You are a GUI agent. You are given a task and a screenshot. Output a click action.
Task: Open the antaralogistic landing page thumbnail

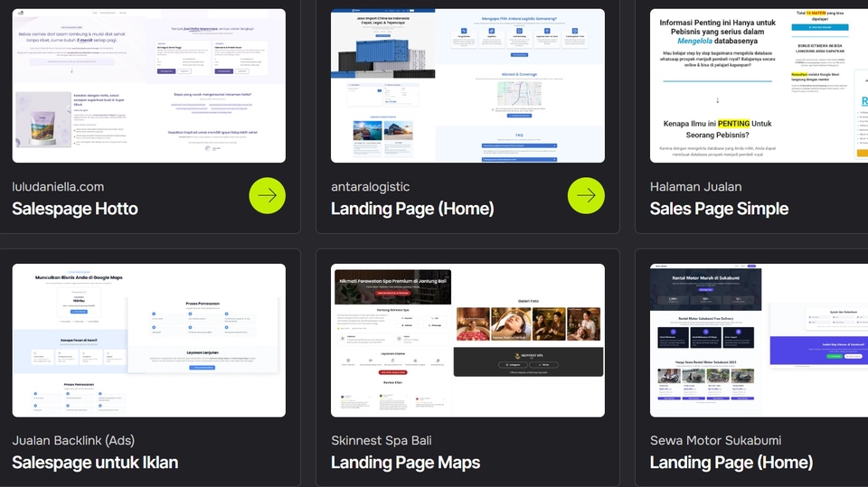tap(467, 86)
